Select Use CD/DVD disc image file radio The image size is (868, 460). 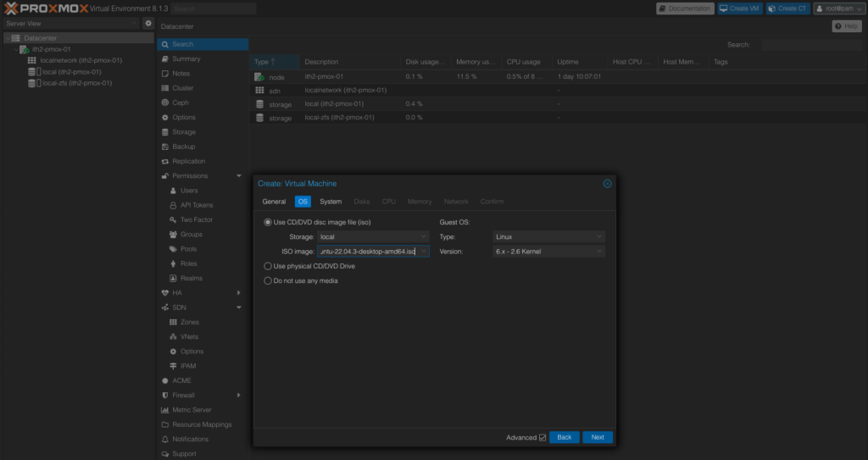click(x=268, y=222)
